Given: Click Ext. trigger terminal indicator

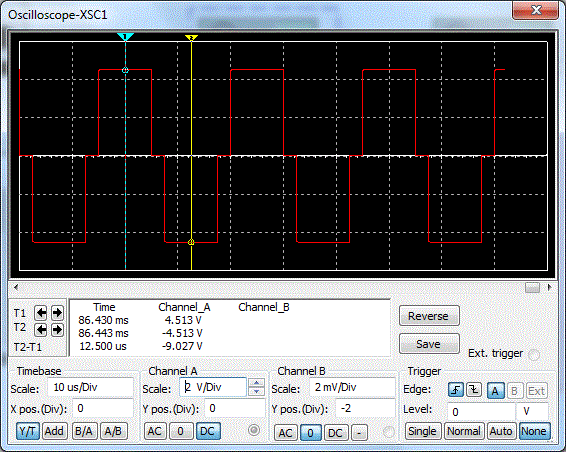Looking at the screenshot, I should [x=534, y=355].
